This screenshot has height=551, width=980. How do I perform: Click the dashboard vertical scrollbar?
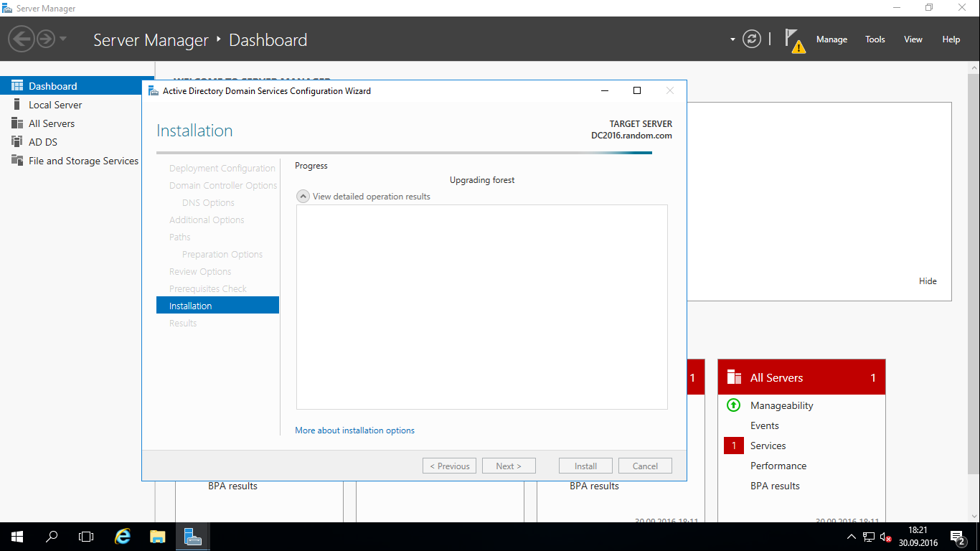(x=974, y=273)
